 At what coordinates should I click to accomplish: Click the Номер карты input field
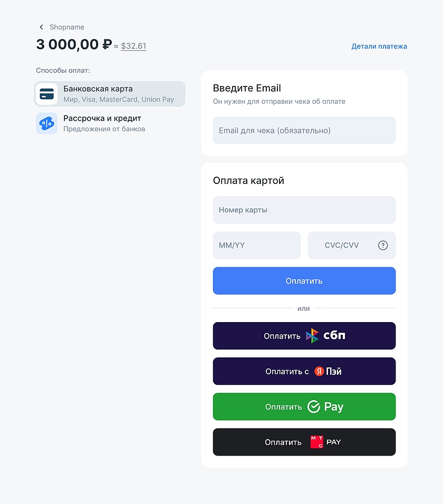[304, 210]
